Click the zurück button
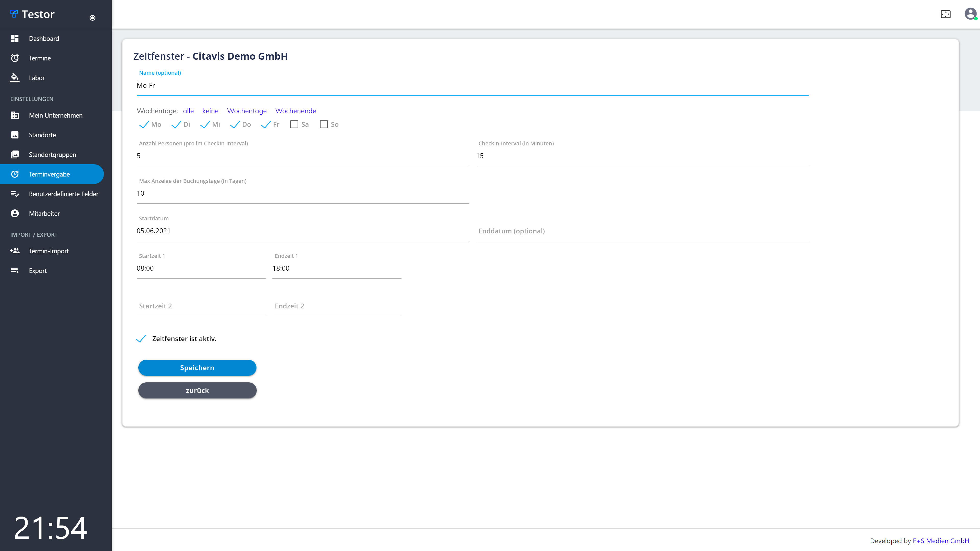Image resolution: width=980 pixels, height=551 pixels. (x=197, y=391)
